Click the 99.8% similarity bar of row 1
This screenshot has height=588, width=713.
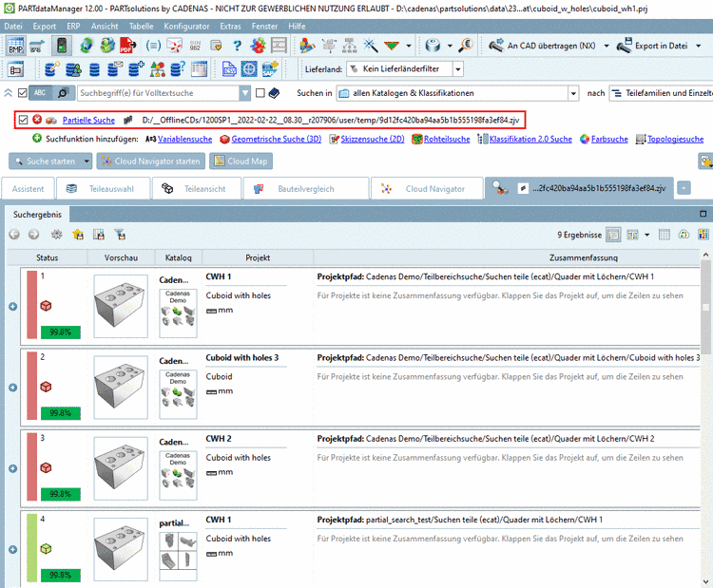tap(61, 332)
